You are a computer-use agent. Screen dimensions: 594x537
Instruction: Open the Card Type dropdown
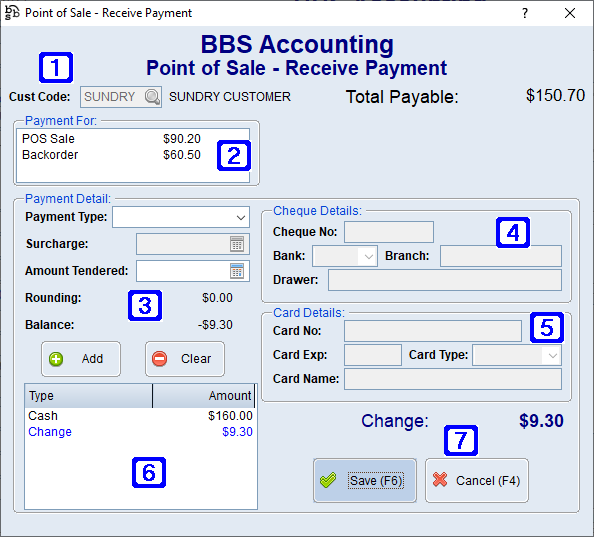(x=553, y=356)
